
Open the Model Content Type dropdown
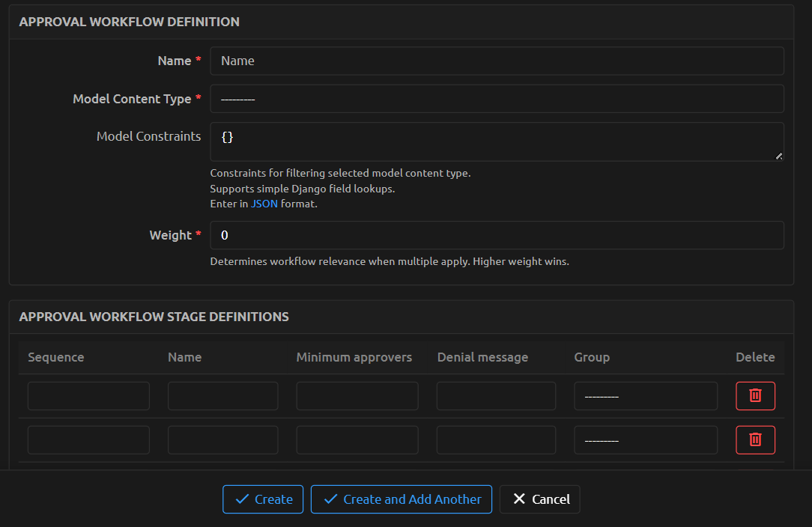click(497, 98)
